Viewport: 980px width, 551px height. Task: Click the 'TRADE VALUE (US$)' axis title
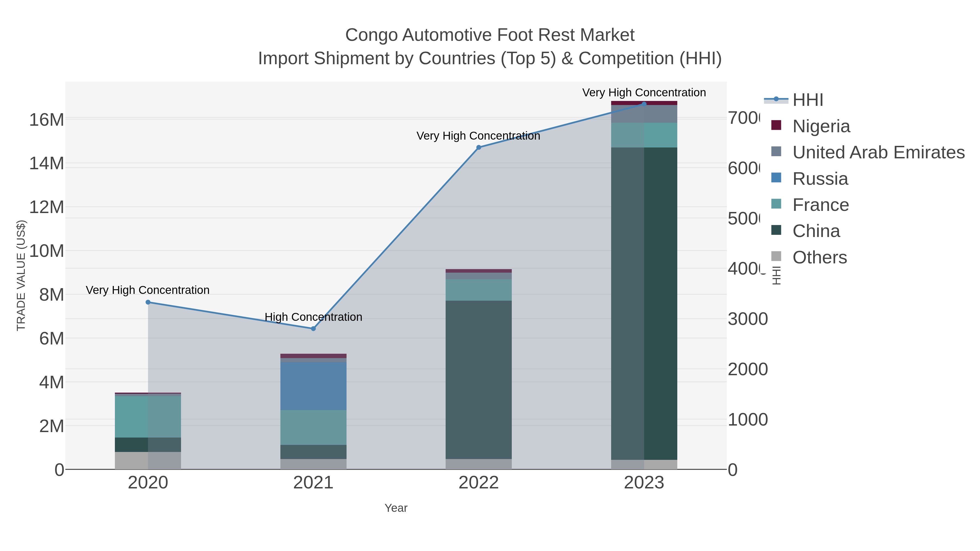pyautogui.click(x=21, y=275)
